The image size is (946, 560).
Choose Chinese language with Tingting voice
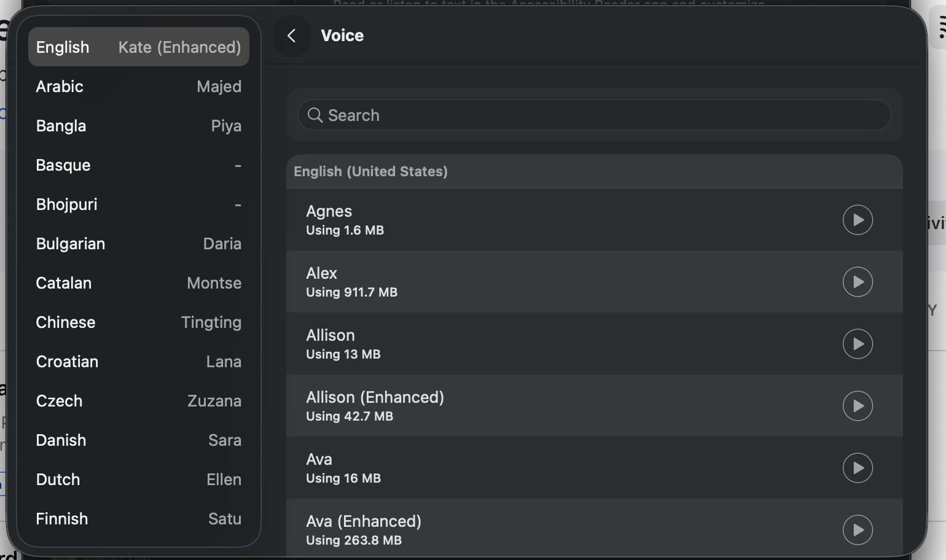tap(138, 322)
